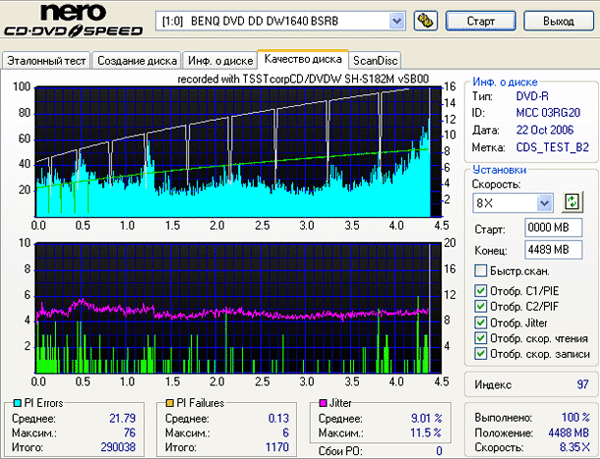Click the Выход exit button

(557, 20)
